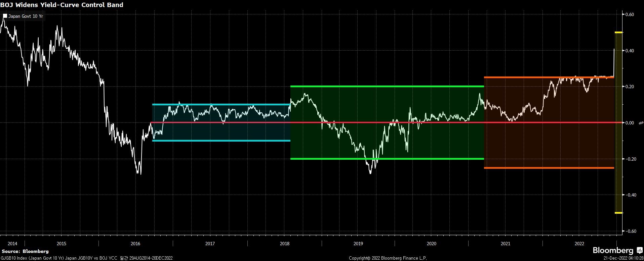Click the 0.60 value on the y-axis
This screenshot has height=261, width=644.
click(x=630, y=14)
